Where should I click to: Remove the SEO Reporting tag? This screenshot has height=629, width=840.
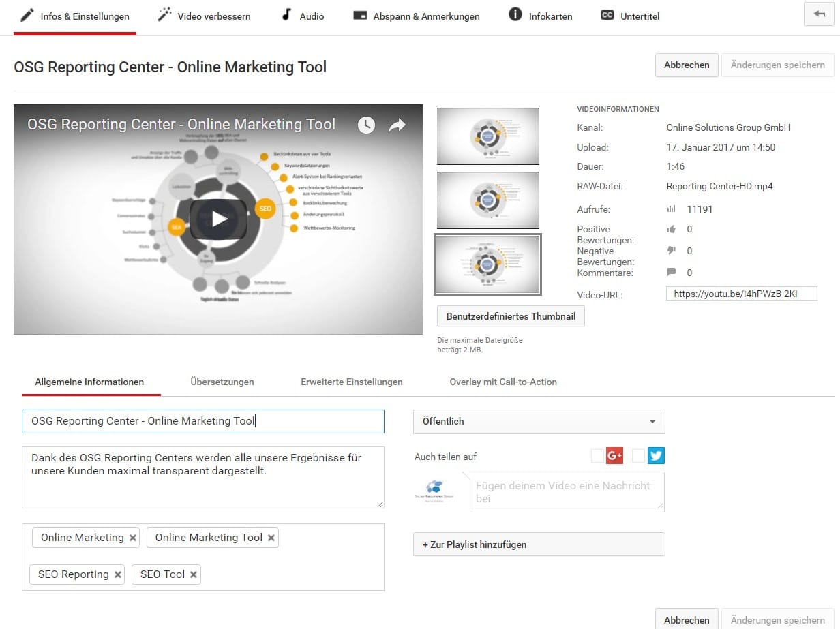click(118, 574)
